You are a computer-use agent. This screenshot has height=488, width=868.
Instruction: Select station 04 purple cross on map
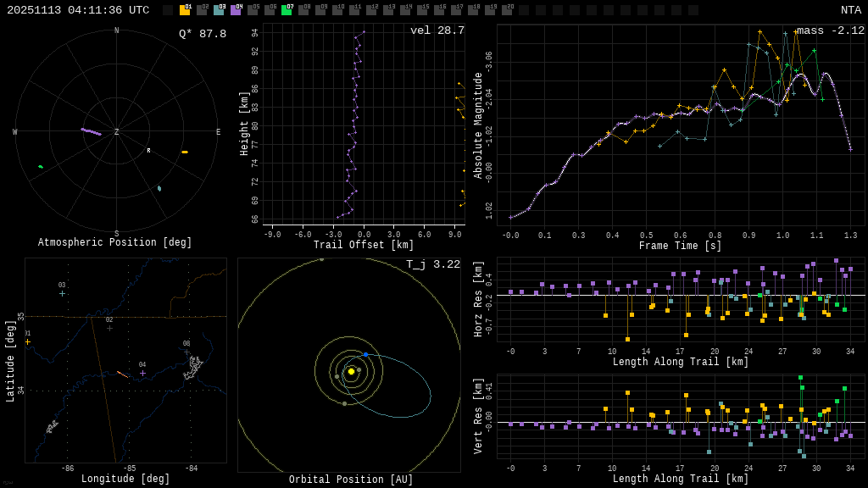(142, 373)
